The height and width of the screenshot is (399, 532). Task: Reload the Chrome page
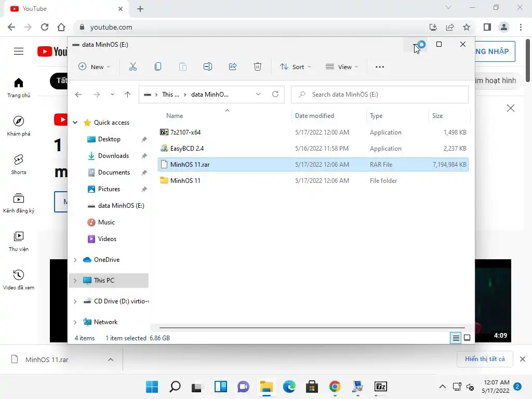(45, 27)
